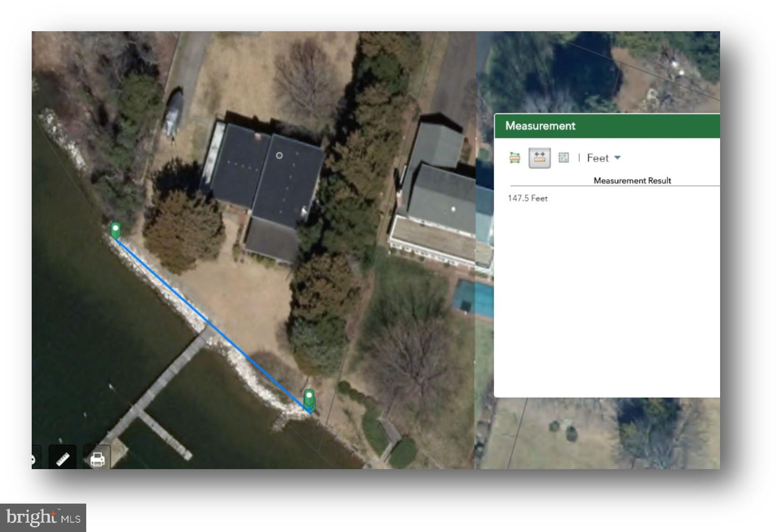Toggle the distance measurement tool

539,158
